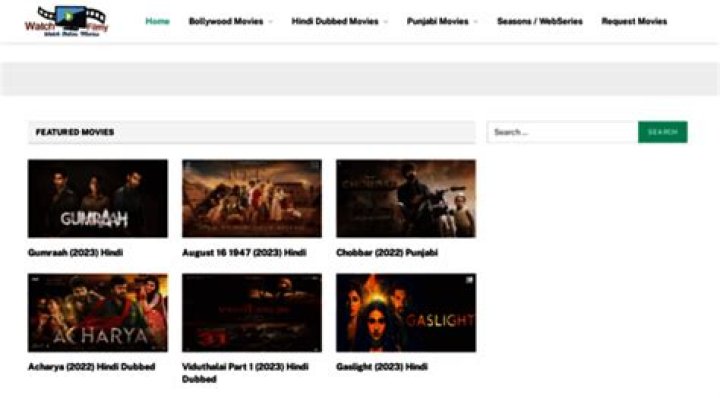Follow the August 16 1947 (2023) Hindi link

(x=244, y=252)
